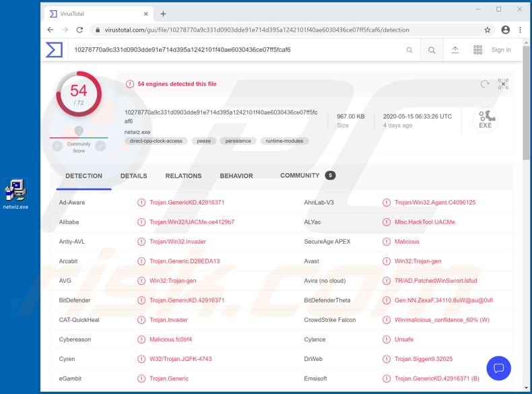The image size is (532, 394).
Task: Click AhnLab-V3 result Trojan/Win32.Agent.C4096125
Action: click(x=435, y=203)
